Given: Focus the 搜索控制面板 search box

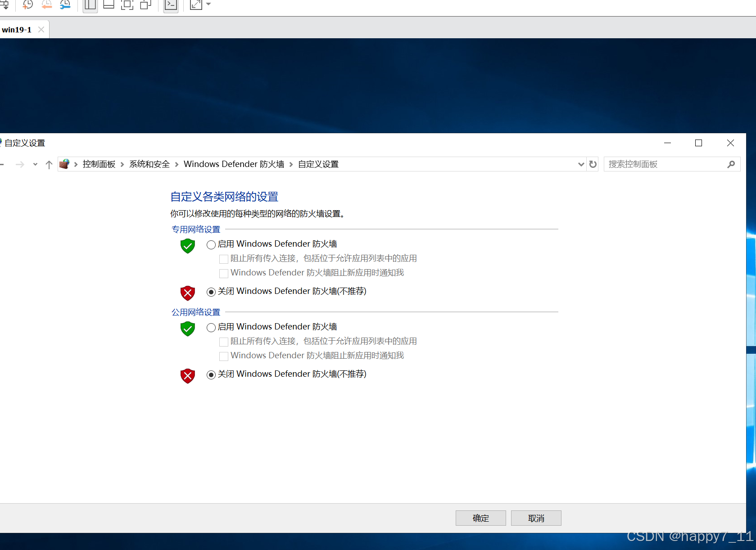Looking at the screenshot, I should pyautogui.click(x=665, y=164).
